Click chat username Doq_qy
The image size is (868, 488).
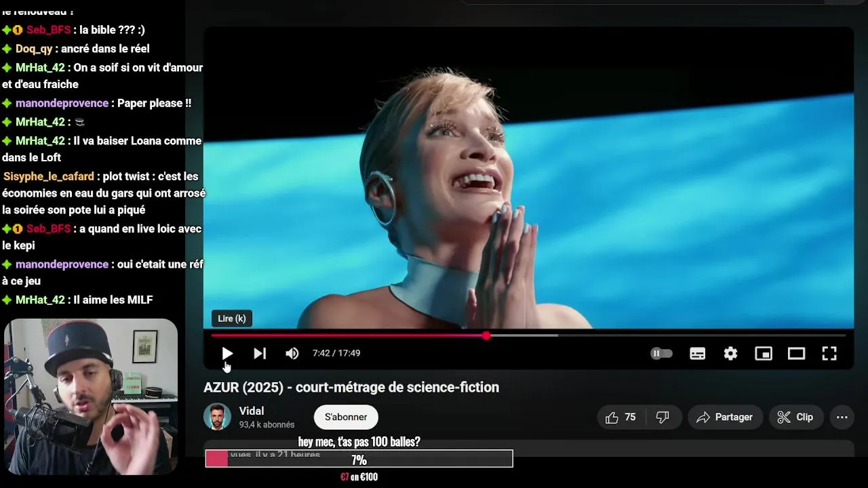point(34,49)
